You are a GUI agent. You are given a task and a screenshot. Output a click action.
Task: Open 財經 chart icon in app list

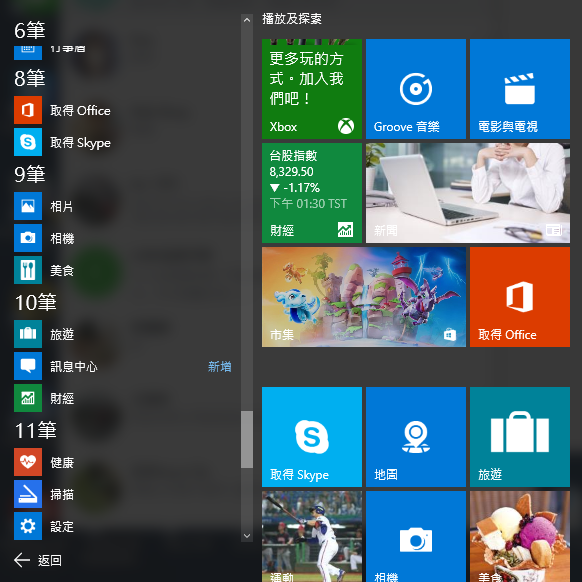click(x=28, y=398)
